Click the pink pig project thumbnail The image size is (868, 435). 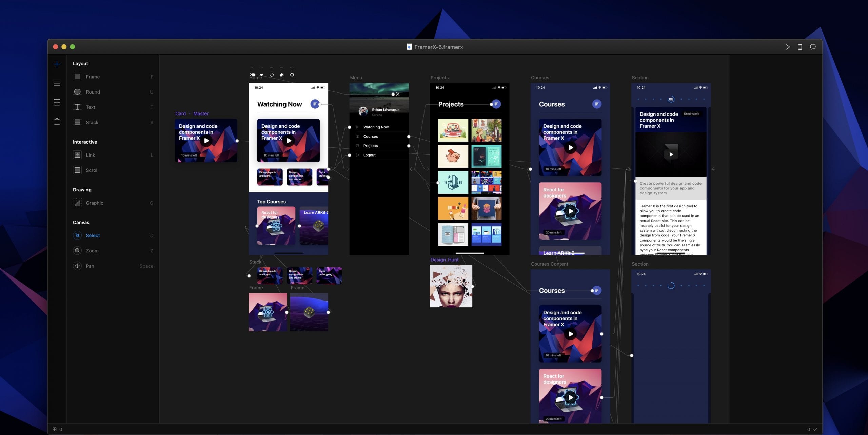(453, 156)
